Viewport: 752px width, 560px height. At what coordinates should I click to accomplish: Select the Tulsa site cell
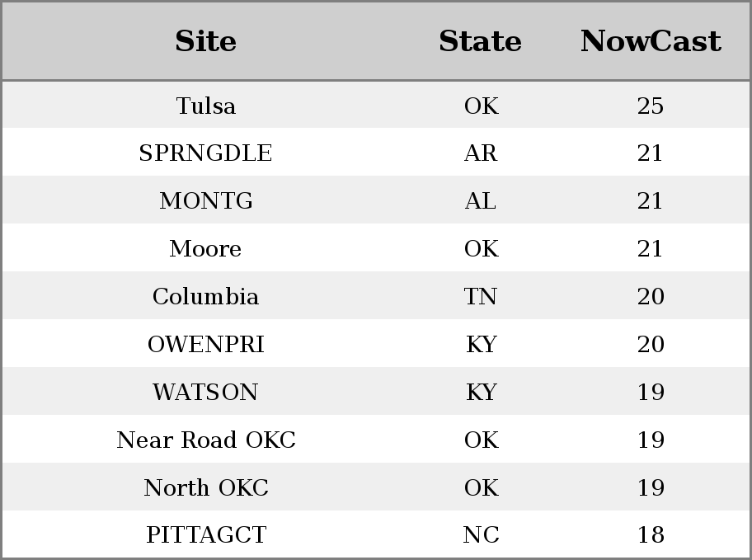pos(206,106)
